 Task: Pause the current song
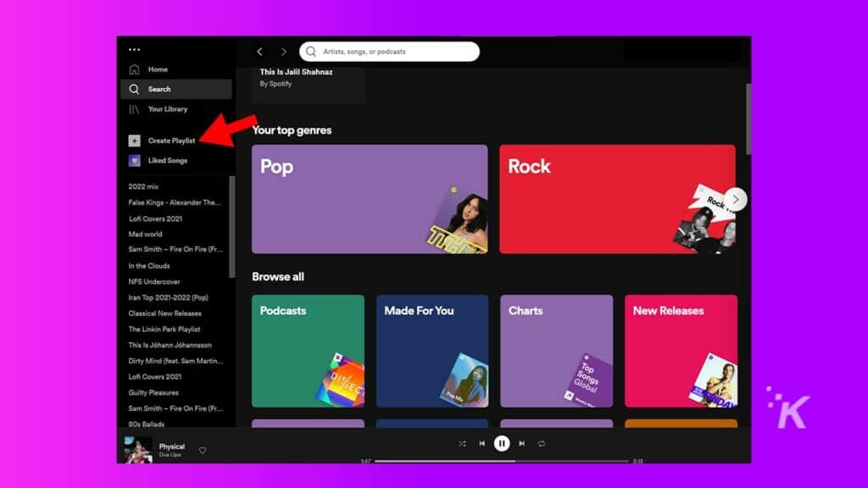(502, 444)
